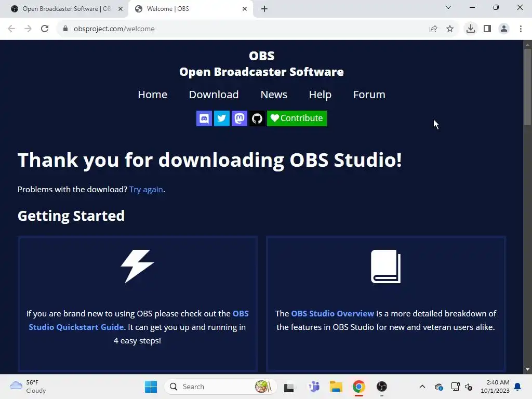Open the Windows Start menu
532x399 pixels.
pyautogui.click(x=151, y=387)
